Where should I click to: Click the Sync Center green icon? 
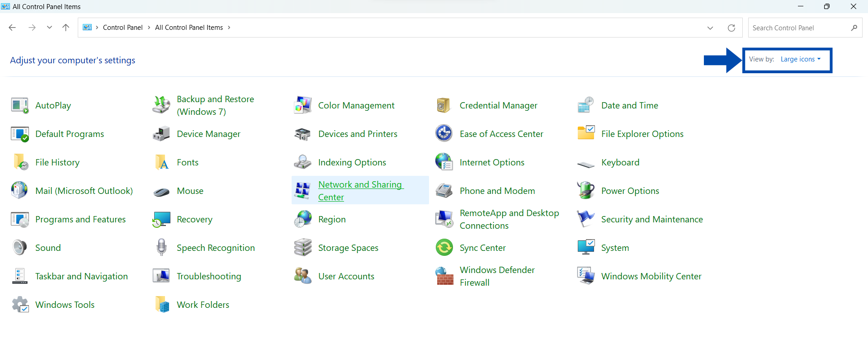pyautogui.click(x=444, y=248)
